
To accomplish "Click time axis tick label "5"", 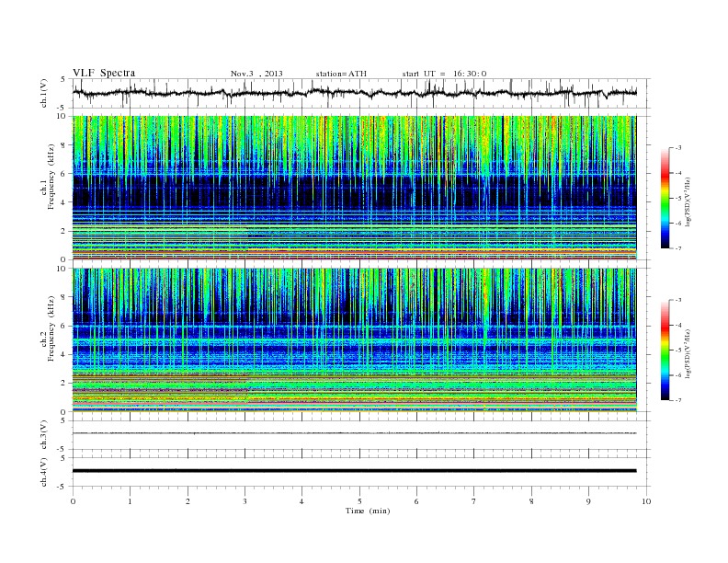I will coord(359,501).
